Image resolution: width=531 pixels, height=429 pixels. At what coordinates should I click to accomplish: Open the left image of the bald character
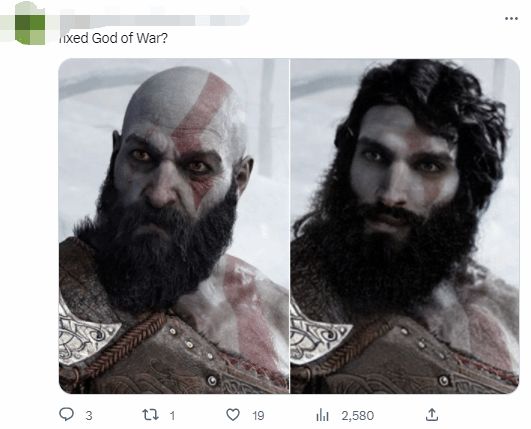[174, 226]
